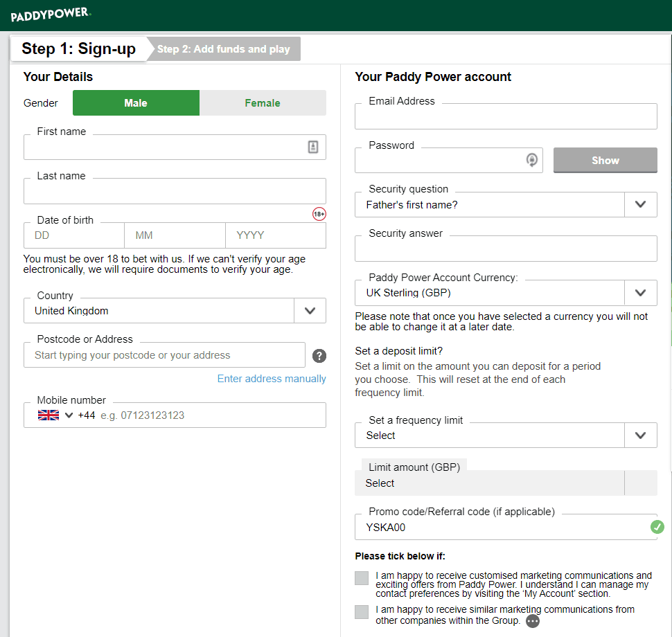This screenshot has width=672, height=637.
Task: Open the Country dropdown
Action: pos(175,311)
